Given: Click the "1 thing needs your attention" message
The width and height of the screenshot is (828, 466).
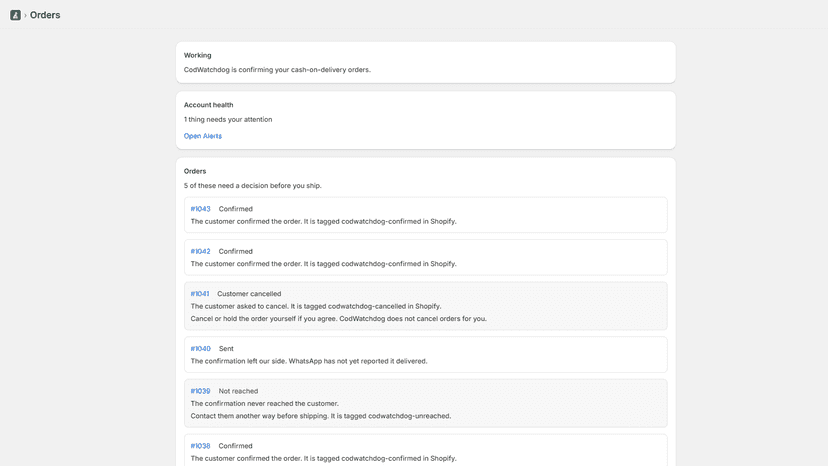Looking at the screenshot, I should [228, 119].
